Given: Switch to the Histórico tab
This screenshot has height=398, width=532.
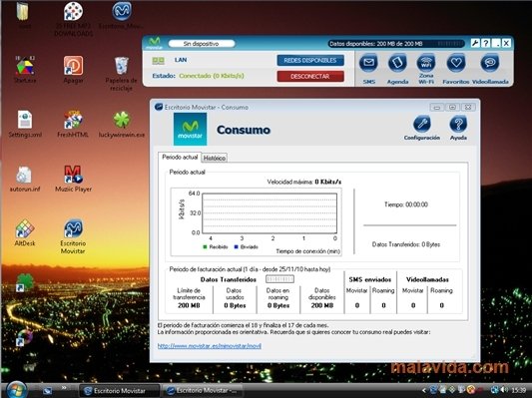Looking at the screenshot, I should tap(215, 158).
